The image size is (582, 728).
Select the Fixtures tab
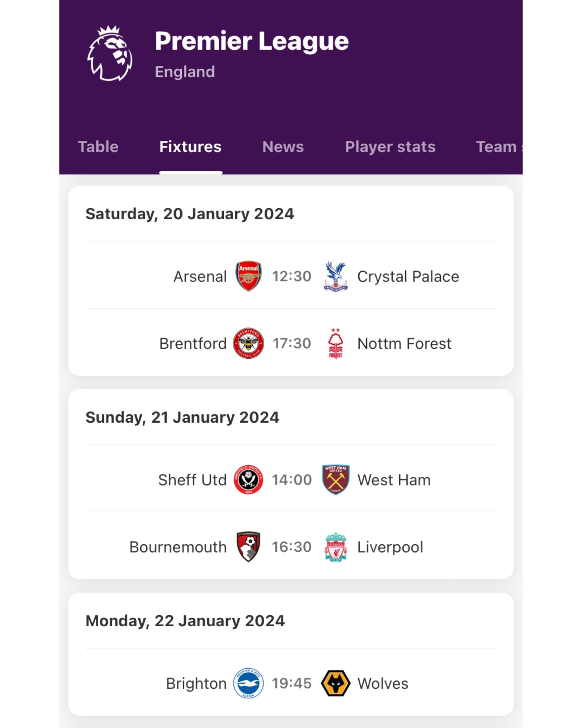pyautogui.click(x=190, y=147)
